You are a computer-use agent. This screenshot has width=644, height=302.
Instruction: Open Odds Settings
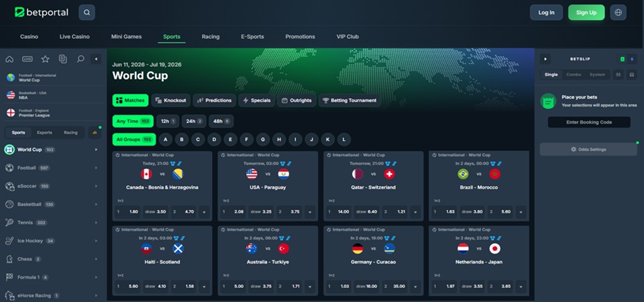(x=588, y=150)
